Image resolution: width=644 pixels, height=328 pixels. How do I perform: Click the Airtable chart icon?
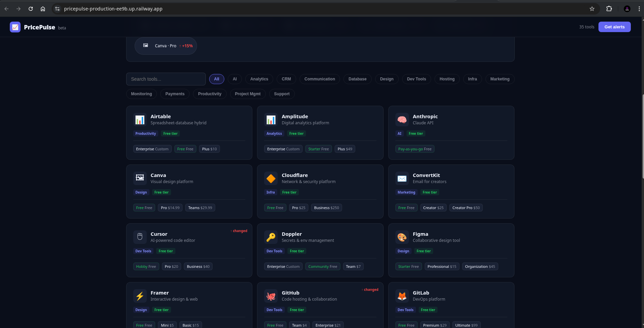coord(140,120)
